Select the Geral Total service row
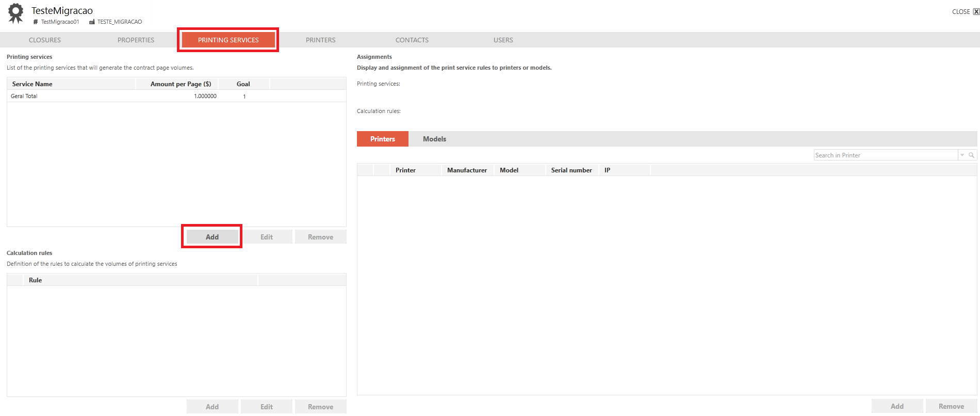Image resolution: width=980 pixels, height=416 pixels. pyautogui.click(x=176, y=96)
